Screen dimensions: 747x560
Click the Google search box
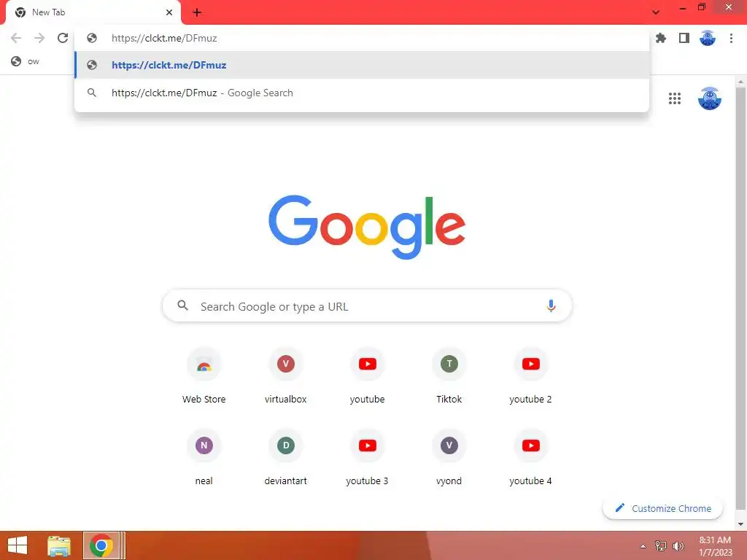click(x=368, y=306)
